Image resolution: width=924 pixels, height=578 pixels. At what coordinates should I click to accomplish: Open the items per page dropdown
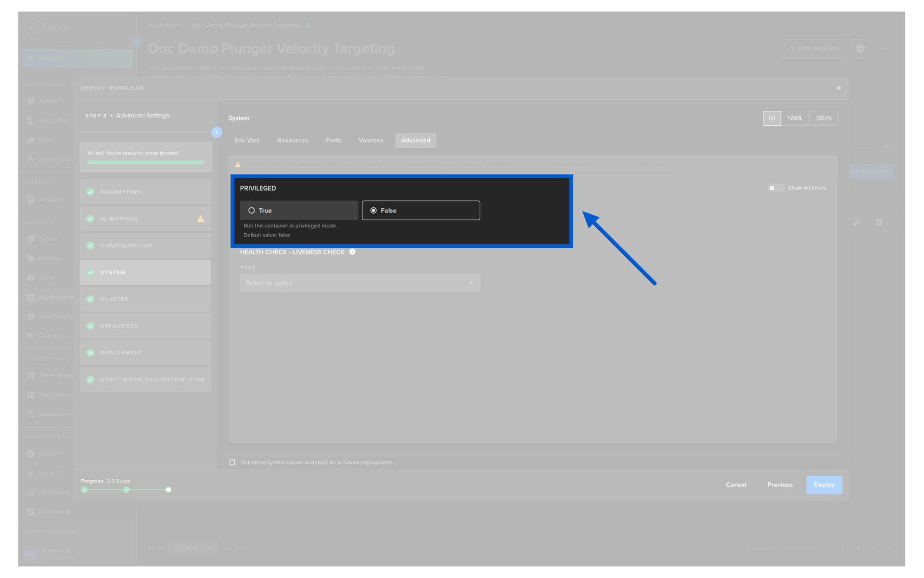(x=192, y=548)
